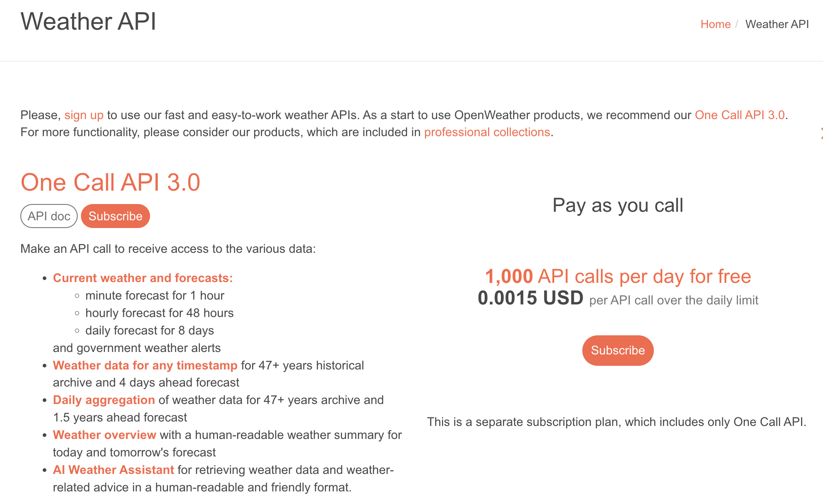Open Current weather and forecasts link
Viewport: 823px width, 504px height.
[x=143, y=278]
